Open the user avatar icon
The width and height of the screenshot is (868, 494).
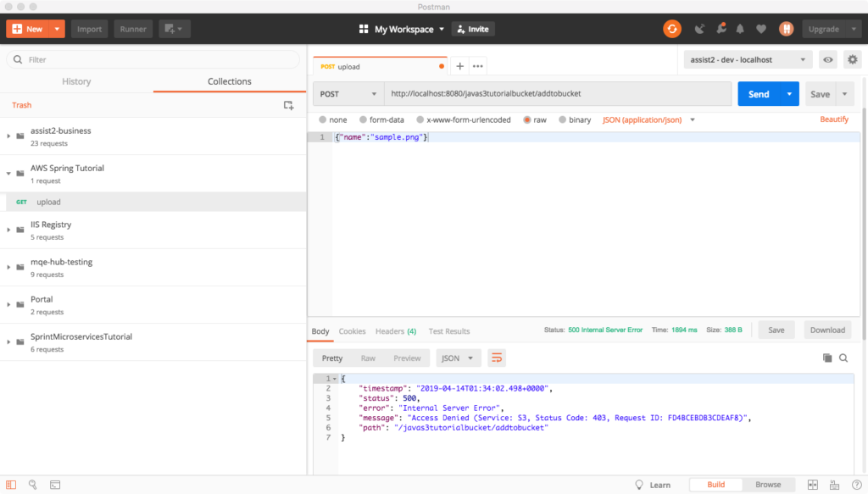click(786, 29)
